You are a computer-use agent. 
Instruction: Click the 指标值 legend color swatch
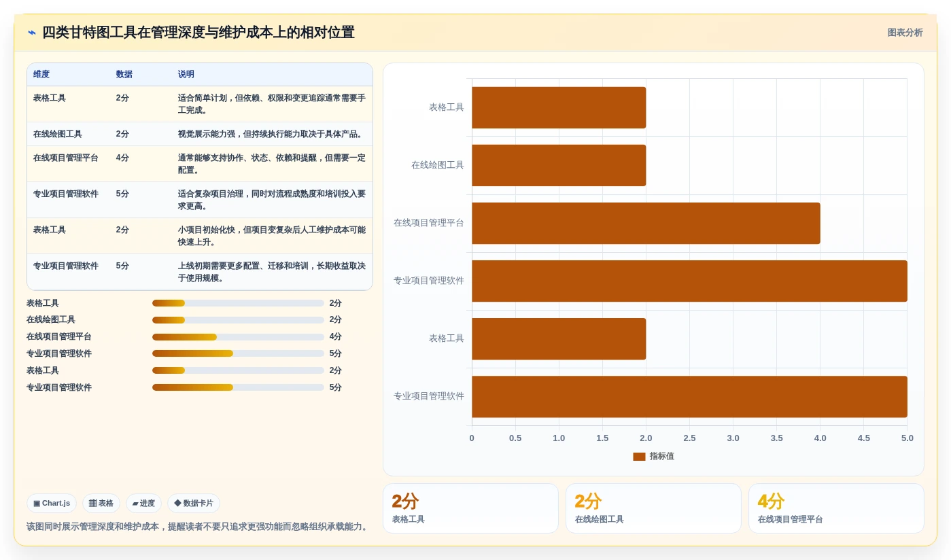point(639,457)
